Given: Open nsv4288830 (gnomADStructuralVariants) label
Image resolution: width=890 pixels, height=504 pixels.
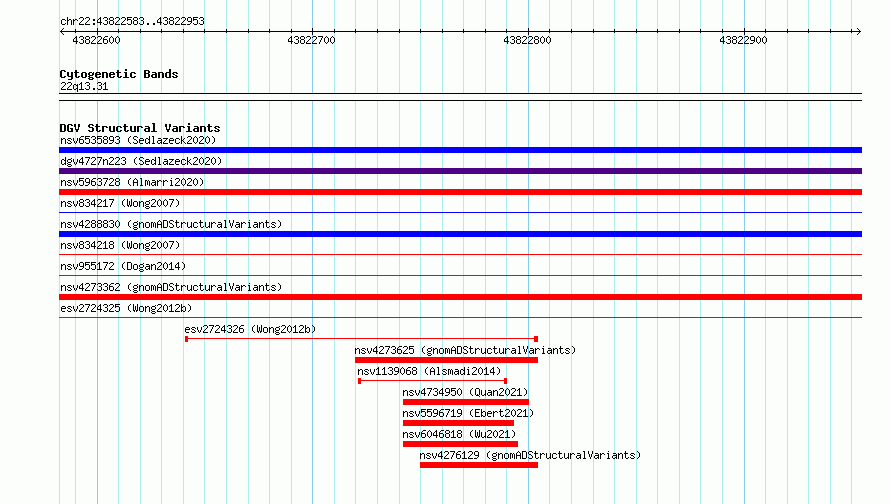Looking at the screenshot, I should pos(171,224).
